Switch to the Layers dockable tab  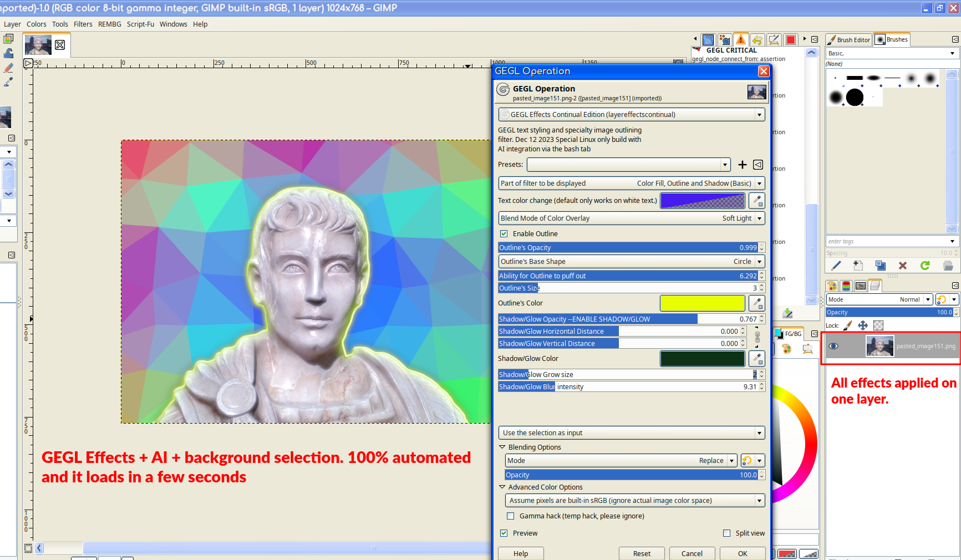(x=875, y=286)
